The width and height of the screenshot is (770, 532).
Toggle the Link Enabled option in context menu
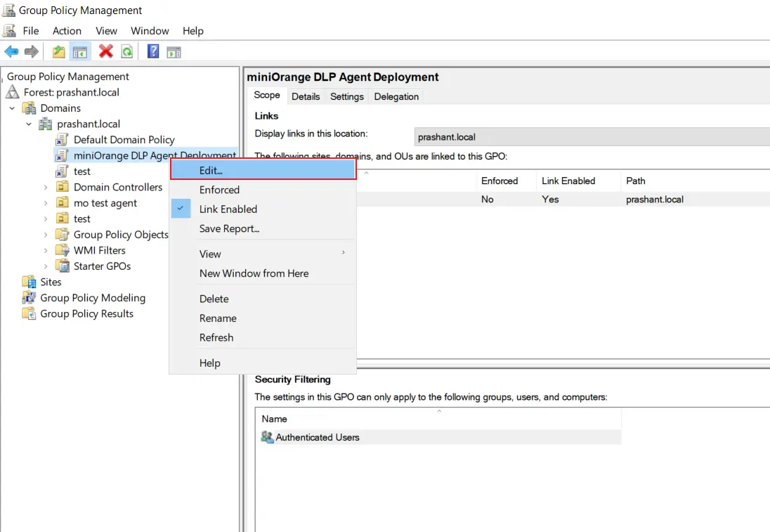[x=228, y=209]
